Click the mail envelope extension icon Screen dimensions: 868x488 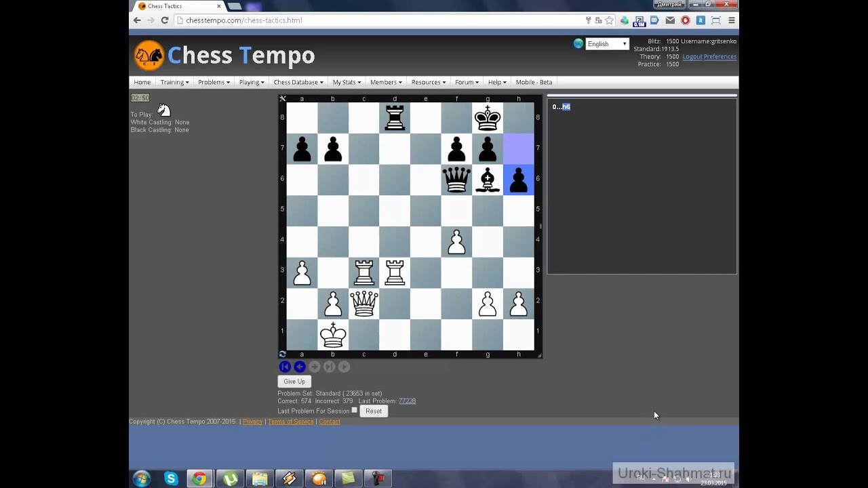[670, 20]
